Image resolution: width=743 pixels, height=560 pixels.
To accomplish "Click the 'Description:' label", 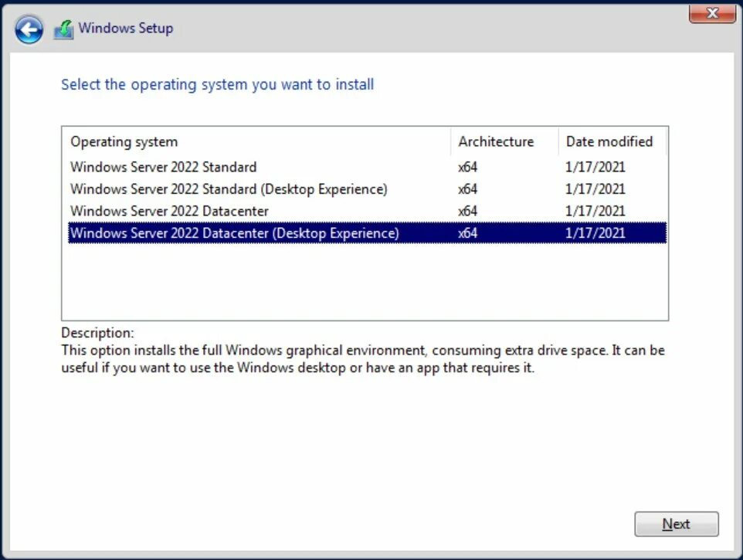I will click(97, 333).
